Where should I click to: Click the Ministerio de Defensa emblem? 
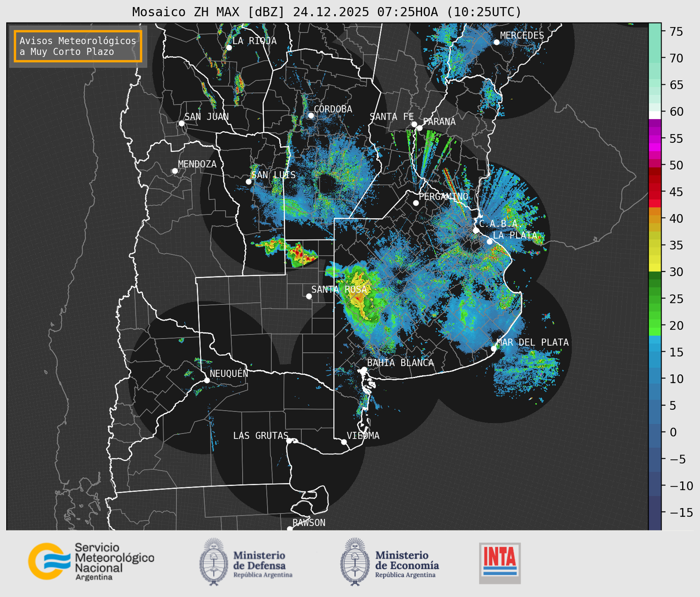click(x=214, y=562)
